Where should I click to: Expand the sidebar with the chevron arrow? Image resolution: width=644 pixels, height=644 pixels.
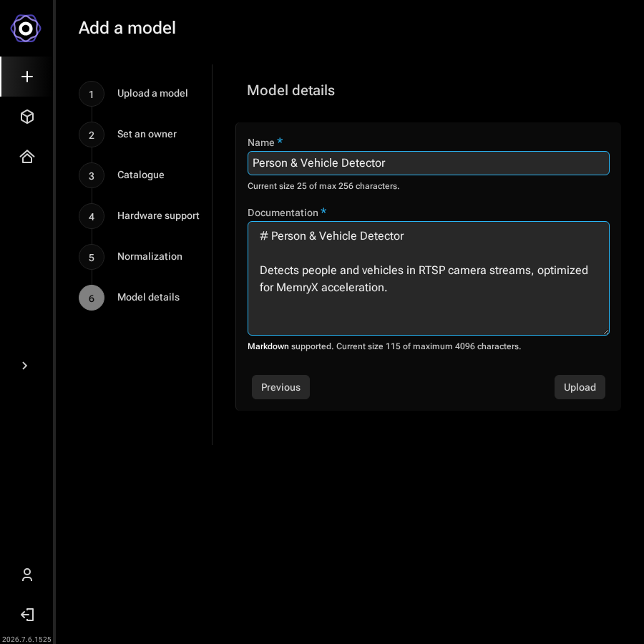tap(24, 366)
